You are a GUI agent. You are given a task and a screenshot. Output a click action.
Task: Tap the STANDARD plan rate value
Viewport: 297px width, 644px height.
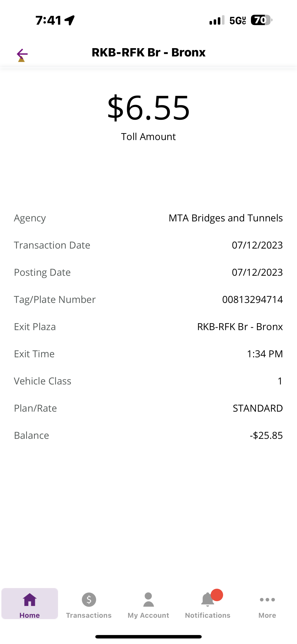pos(258,408)
